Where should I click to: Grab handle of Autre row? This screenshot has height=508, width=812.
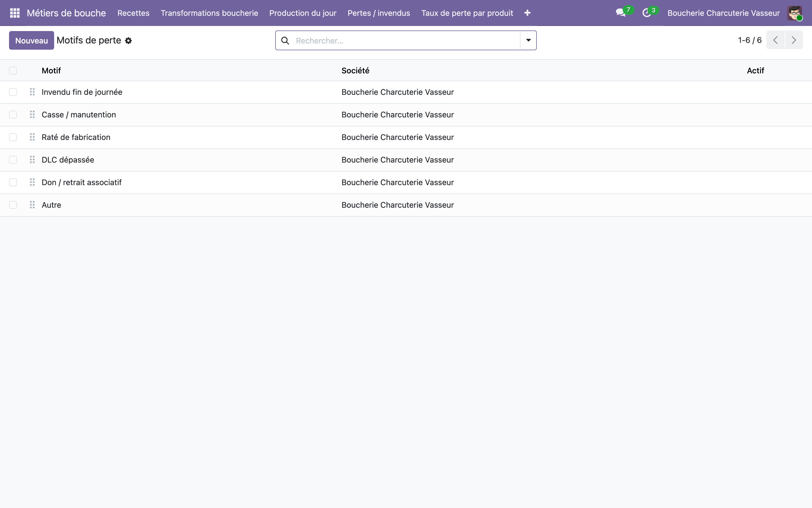[32, 204]
